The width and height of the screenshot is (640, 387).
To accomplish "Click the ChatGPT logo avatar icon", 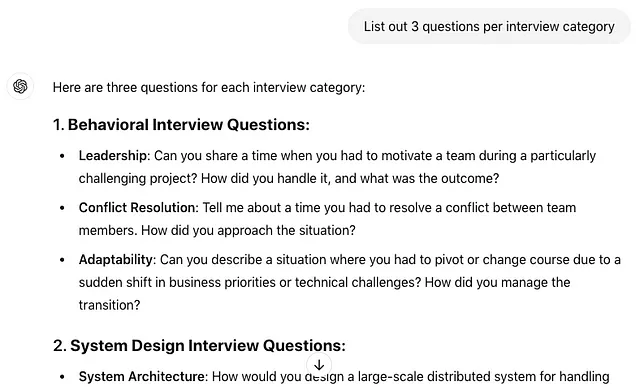I will [20, 87].
